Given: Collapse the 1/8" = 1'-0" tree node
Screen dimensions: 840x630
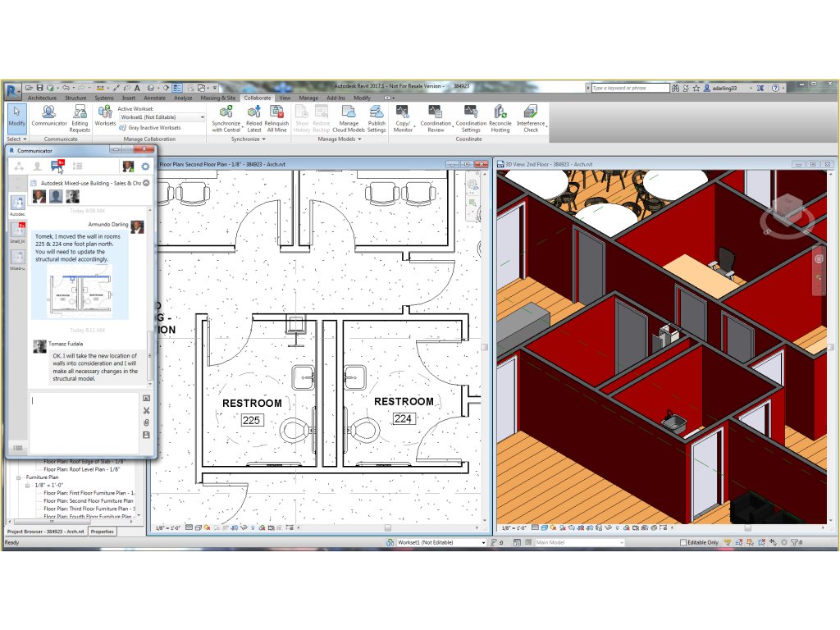Looking at the screenshot, I should (27, 486).
